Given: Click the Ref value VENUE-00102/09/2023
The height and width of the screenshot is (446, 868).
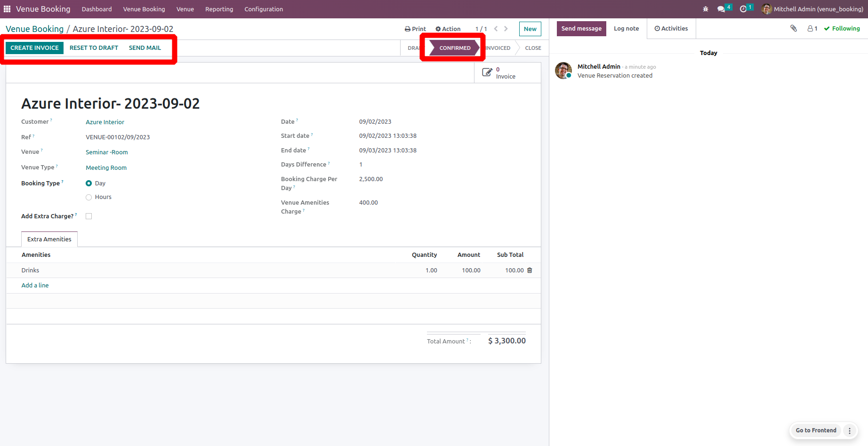Looking at the screenshot, I should coord(118,137).
